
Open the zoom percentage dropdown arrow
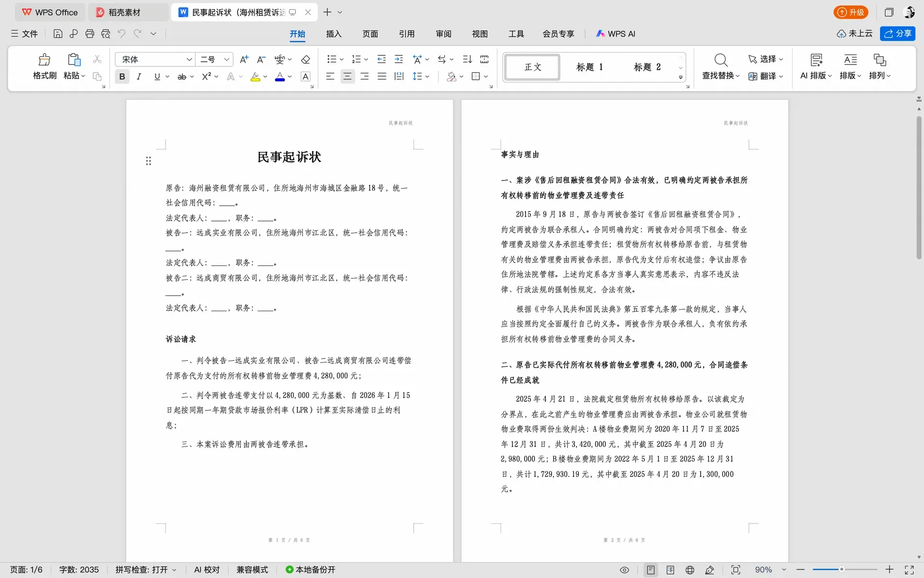click(x=784, y=570)
